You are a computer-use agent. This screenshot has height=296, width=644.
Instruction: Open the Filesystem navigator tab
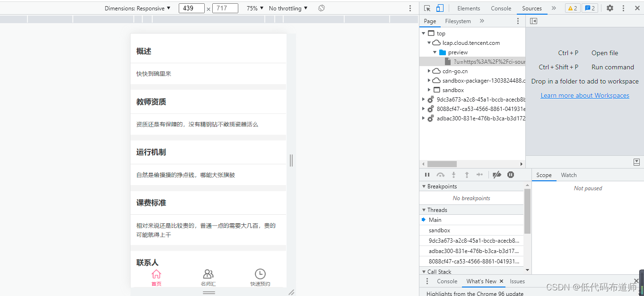458,21
